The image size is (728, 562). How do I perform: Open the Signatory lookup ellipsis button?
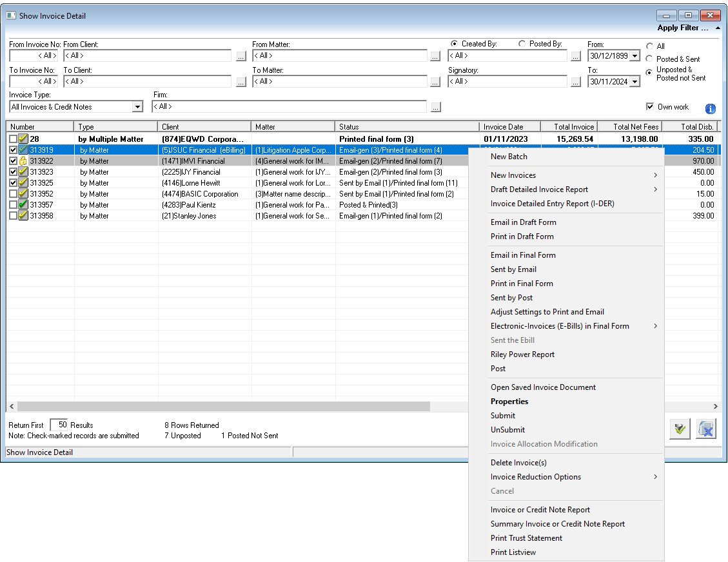pyautogui.click(x=576, y=82)
